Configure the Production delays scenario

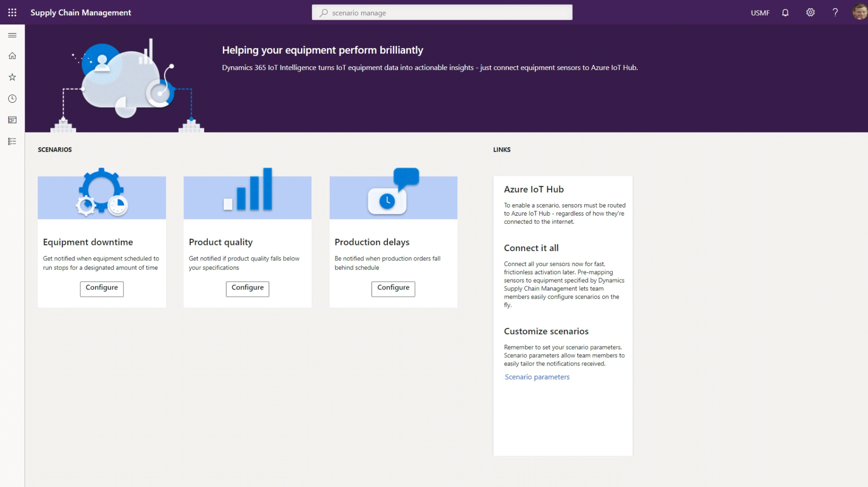tap(393, 289)
